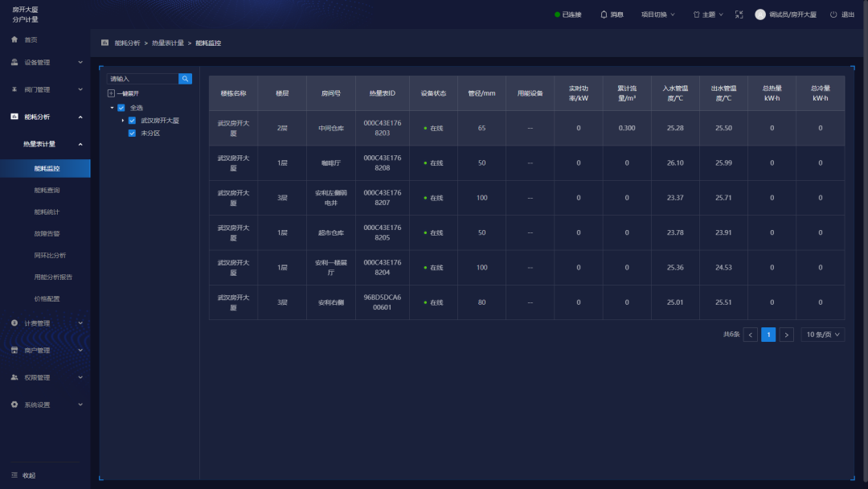Open the 能耗查询 menu item
Screen dimensions: 868x489
coord(47,190)
